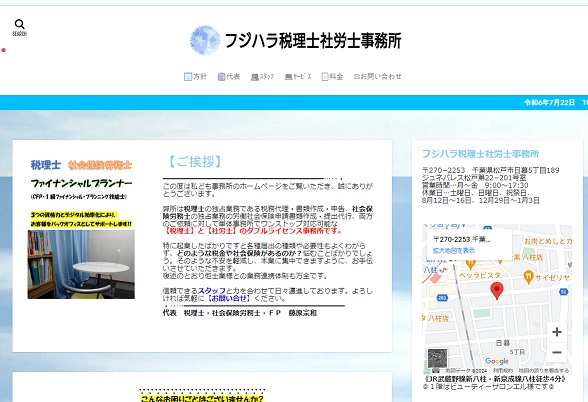Image resolution: width=588 pixels, height=402 pixels.
Task: Click the date 令和6年7月22日 in blue bar
Action: pos(549,102)
